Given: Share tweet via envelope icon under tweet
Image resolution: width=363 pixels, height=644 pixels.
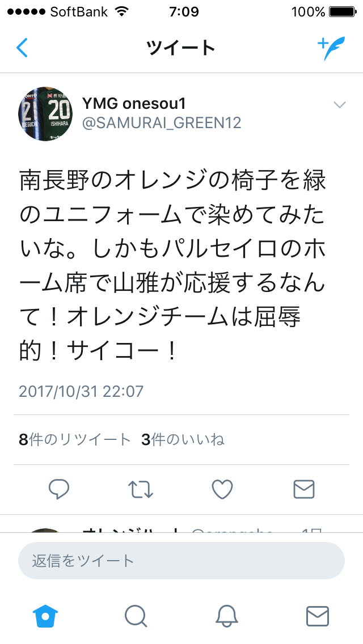Looking at the screenshot, I should click(x=304, y=490).
